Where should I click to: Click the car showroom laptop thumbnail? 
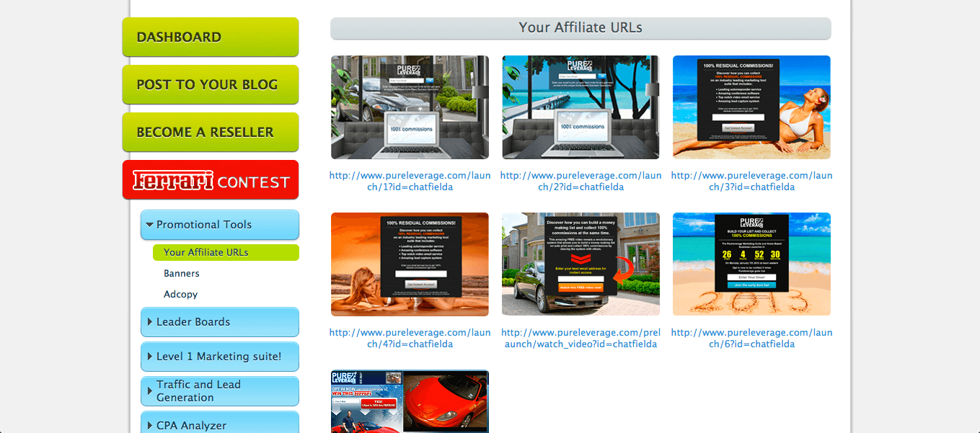[410, 107]
